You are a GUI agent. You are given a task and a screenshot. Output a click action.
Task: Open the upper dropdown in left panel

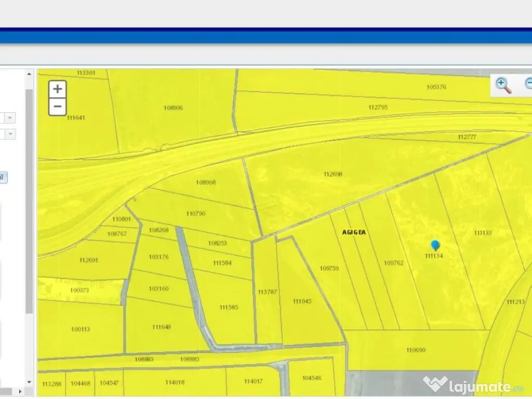[10, 118]
